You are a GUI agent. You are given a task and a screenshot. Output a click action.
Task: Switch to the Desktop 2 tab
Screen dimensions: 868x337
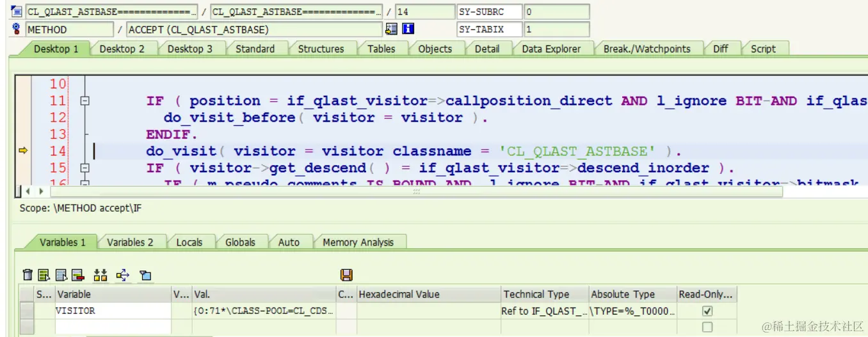click(122, 49)
